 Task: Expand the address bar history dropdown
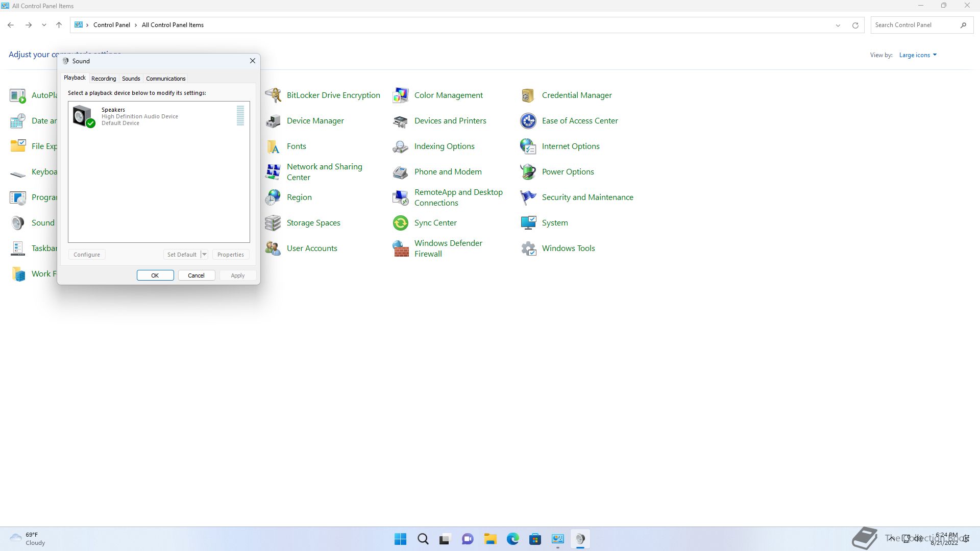point(838,25)
